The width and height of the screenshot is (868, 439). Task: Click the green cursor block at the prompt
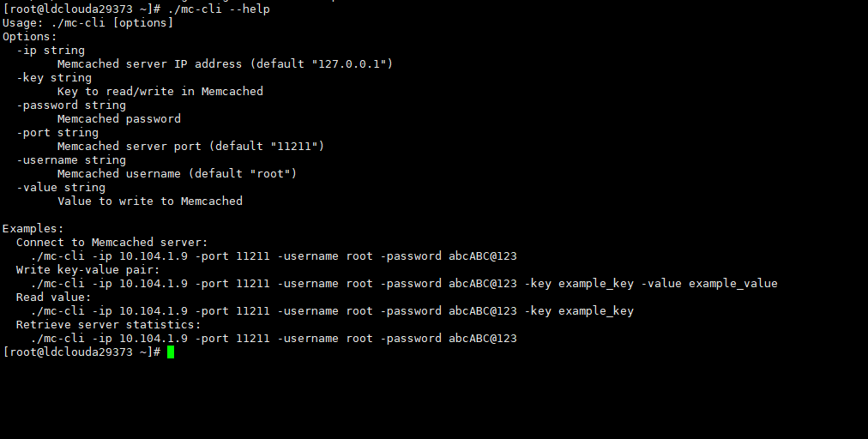(171, 352)
